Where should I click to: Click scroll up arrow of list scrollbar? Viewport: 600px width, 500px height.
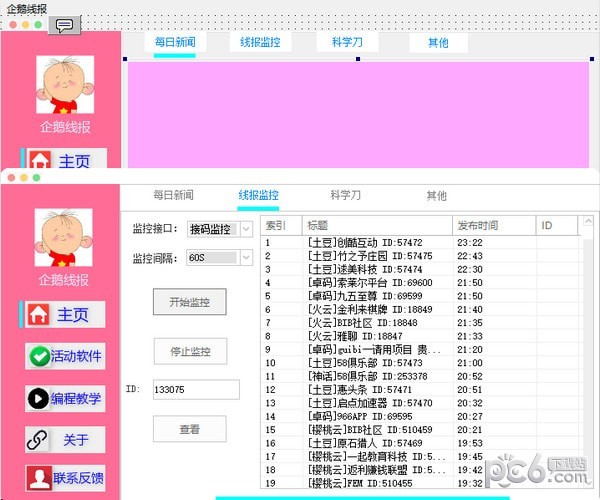click(588, 221)
